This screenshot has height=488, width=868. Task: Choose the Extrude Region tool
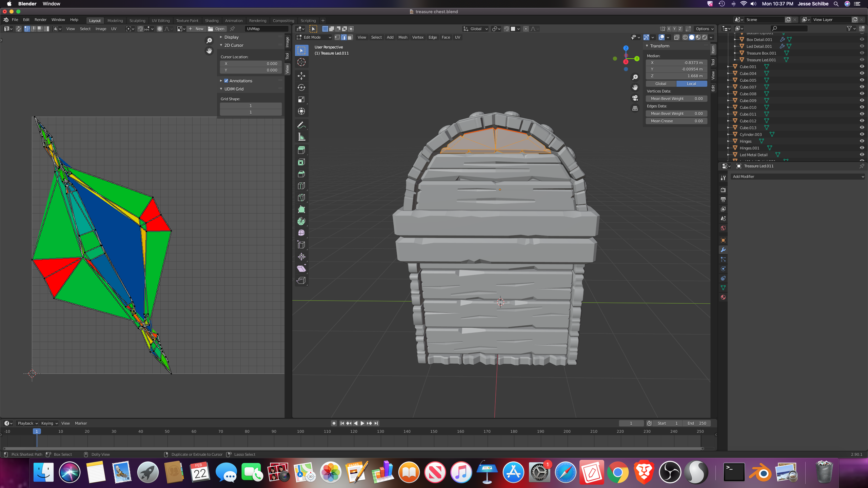301,150
